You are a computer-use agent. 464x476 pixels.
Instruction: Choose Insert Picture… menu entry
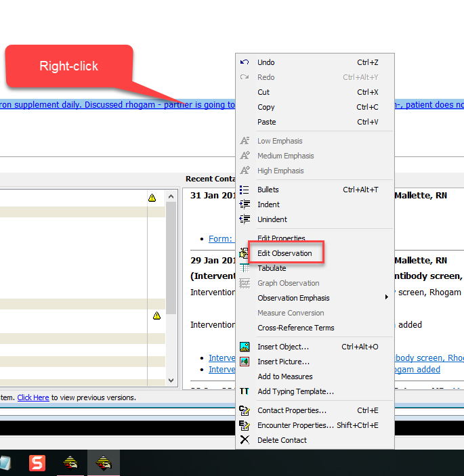[315, 362]
